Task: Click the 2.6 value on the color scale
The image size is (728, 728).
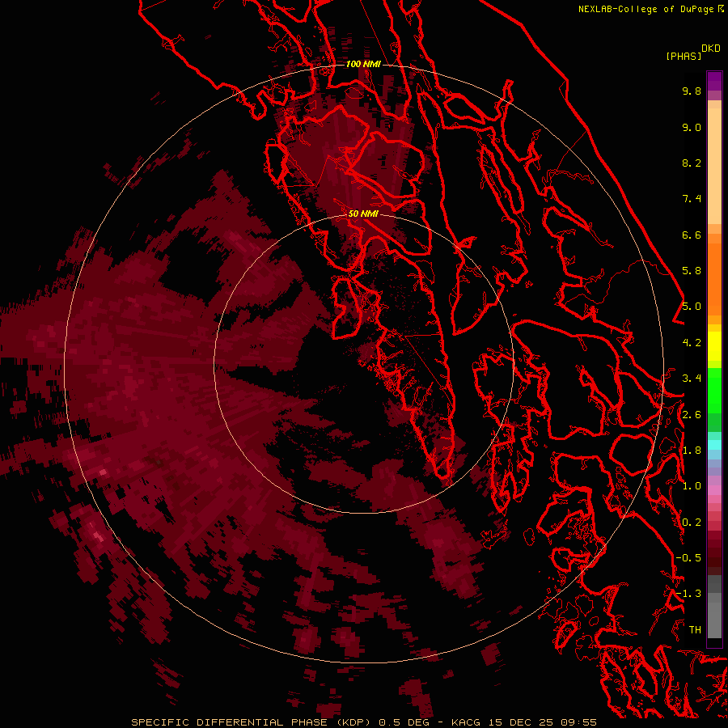Action: tap(692, 415)
